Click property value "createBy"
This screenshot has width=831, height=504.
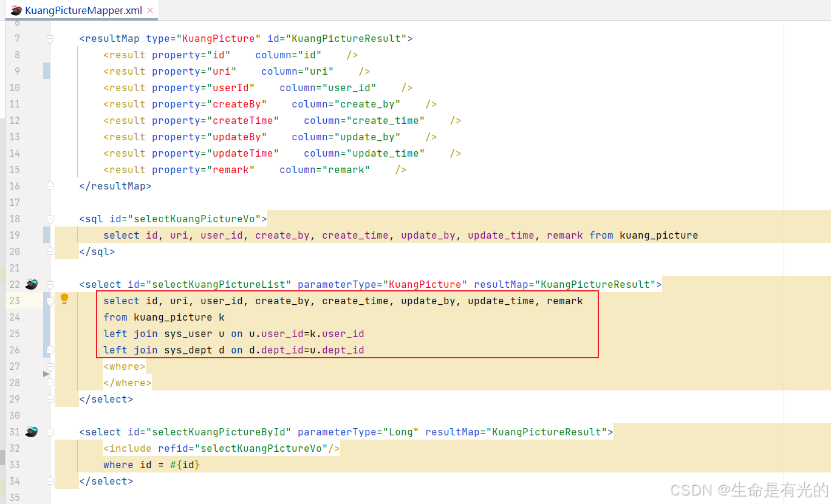[x=236, y=104]
